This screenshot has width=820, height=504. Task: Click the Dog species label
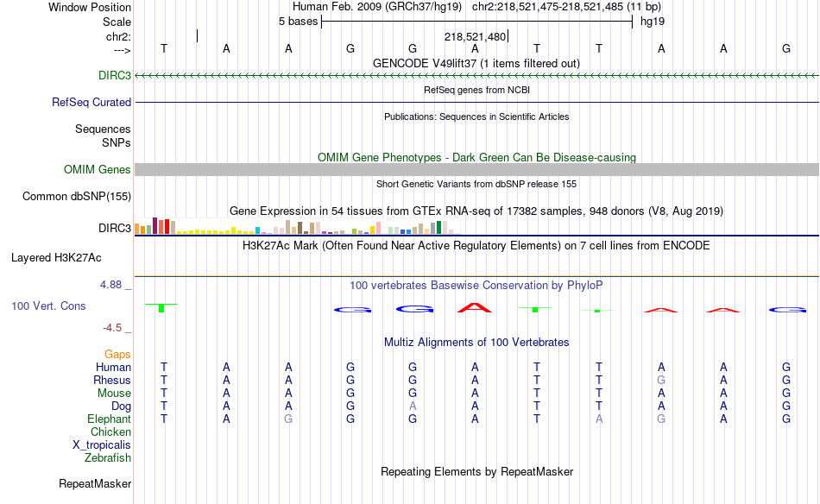click(121, 406)
